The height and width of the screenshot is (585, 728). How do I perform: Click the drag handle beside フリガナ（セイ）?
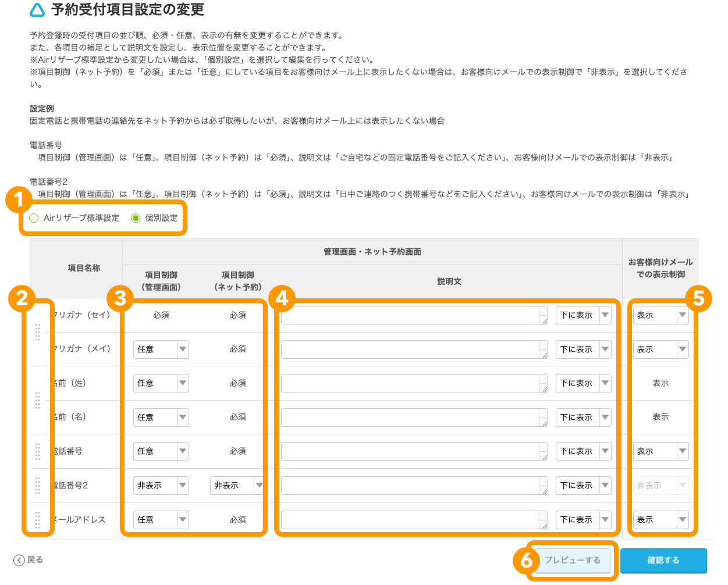pyautogui.click(x=38, y=332)
